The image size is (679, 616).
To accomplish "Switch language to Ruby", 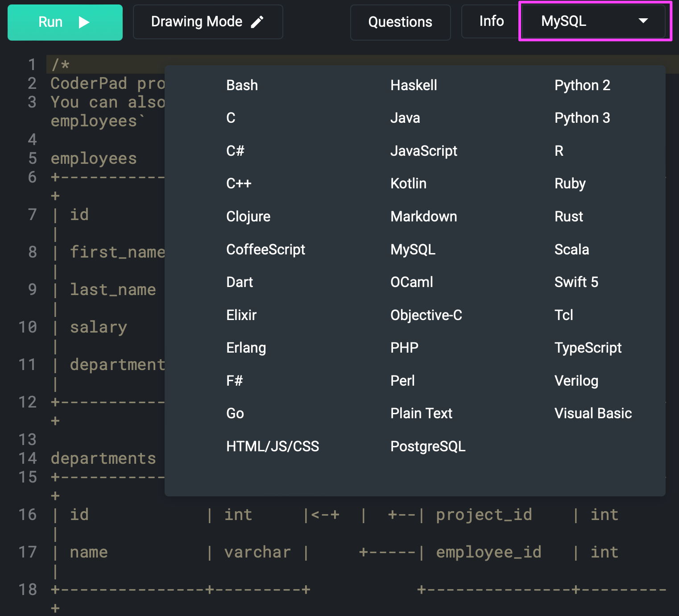I will (x=570, y=183).
